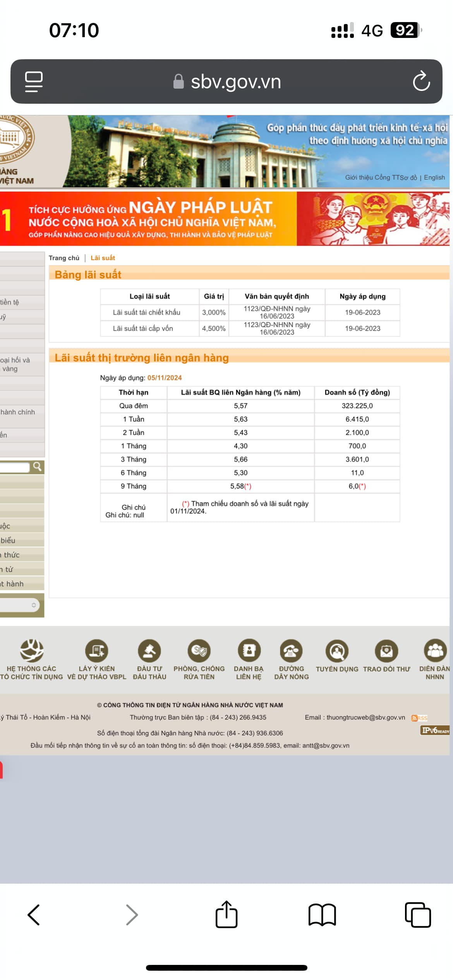The width and height of the screenshot is (453, 980).
Task: Tap the reload page icon
Action: 421,81
